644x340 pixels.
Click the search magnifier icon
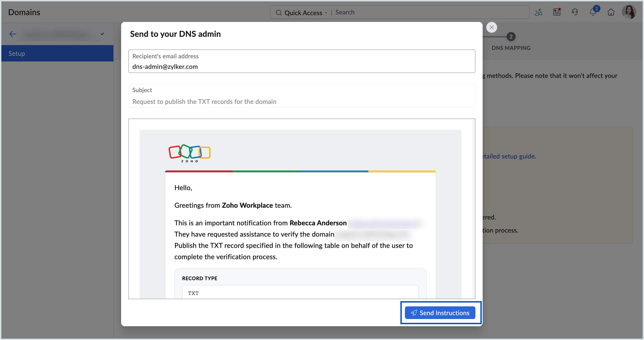coord(278,12)
